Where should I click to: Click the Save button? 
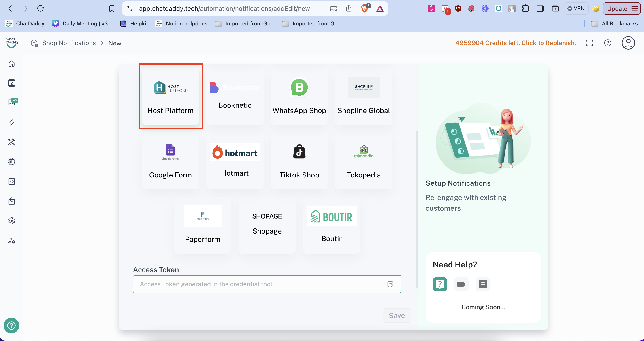(x=397, y=316)
